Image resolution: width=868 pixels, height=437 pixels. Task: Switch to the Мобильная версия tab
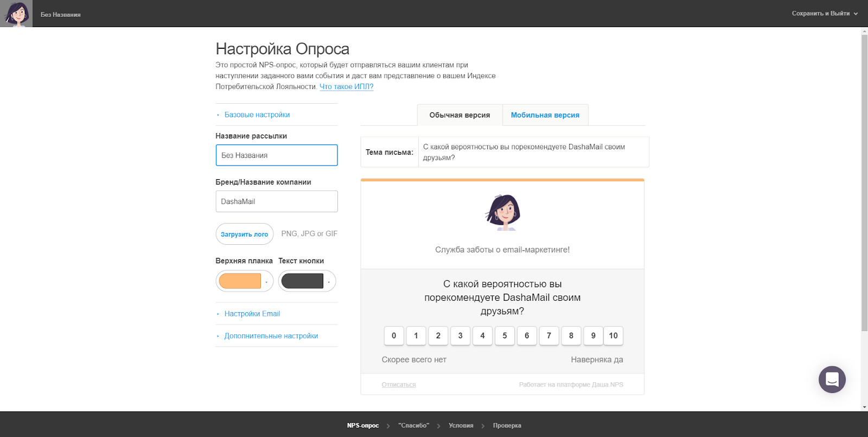[x=545, y=115]
